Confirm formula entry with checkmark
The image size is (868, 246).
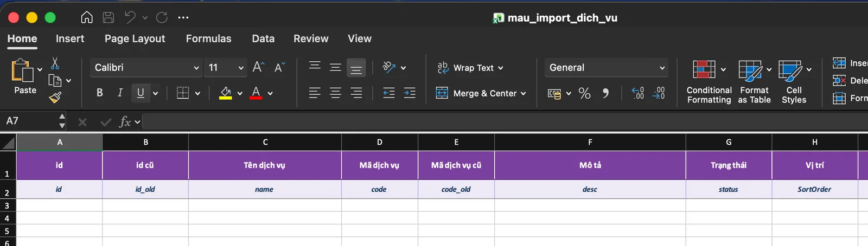click(x=106, y=122)
